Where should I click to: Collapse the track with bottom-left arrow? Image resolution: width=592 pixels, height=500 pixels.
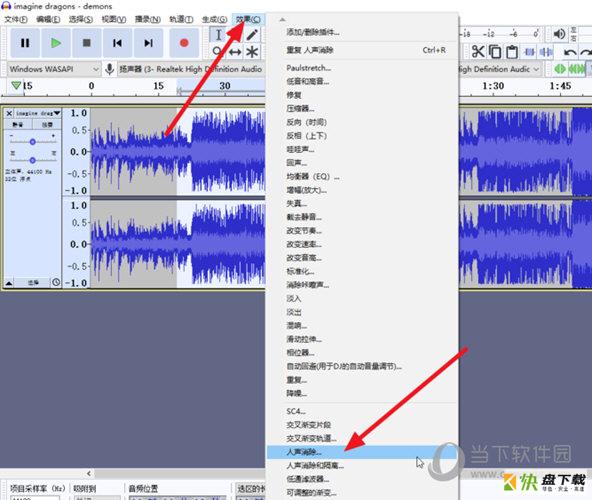pyautogui.click(x=9, y=282)
